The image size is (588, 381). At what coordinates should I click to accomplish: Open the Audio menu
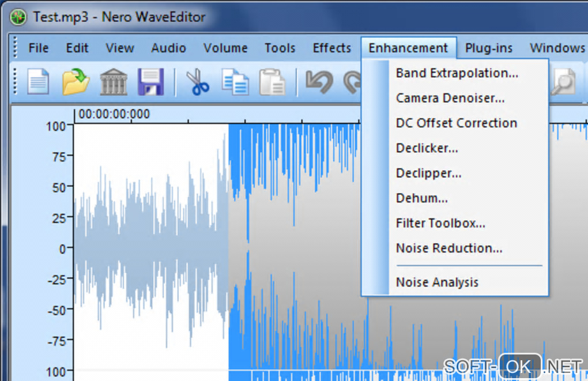168,48
